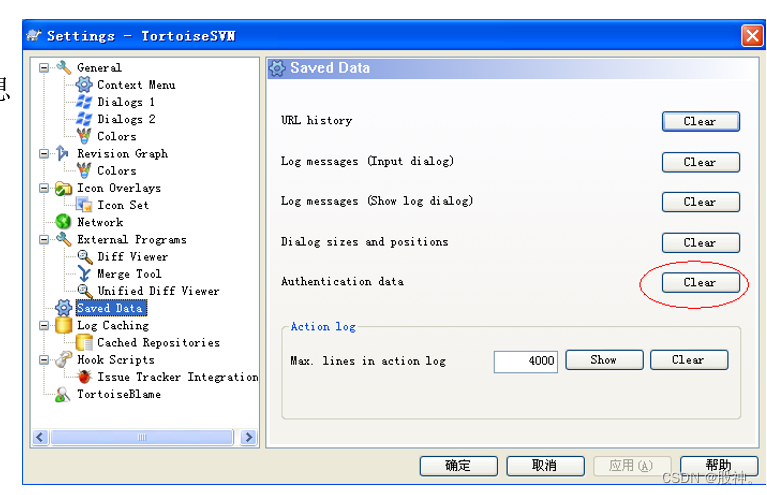Viewport: 767px width, 495px height.
Task: Click the TortoiseSVN title bar icon
Action: pos(34,35)
